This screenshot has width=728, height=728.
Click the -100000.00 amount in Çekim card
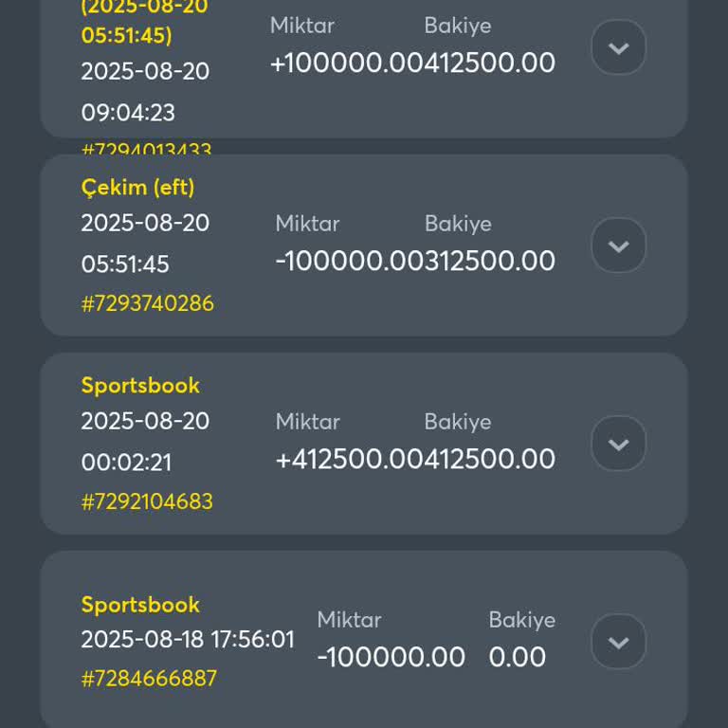(336, 261)
